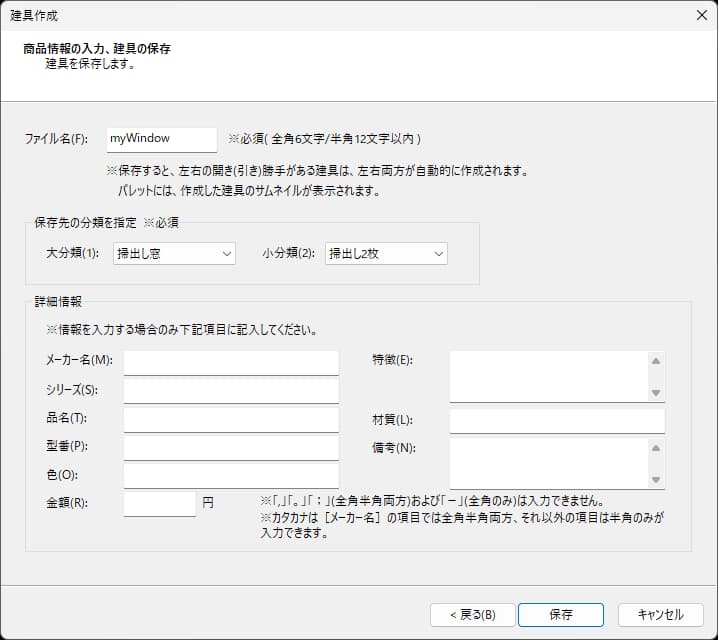The width and height of the screenshot is (718, 640).
Task: Expand the 小分類 dropdown list
Action: pos(386,254)
